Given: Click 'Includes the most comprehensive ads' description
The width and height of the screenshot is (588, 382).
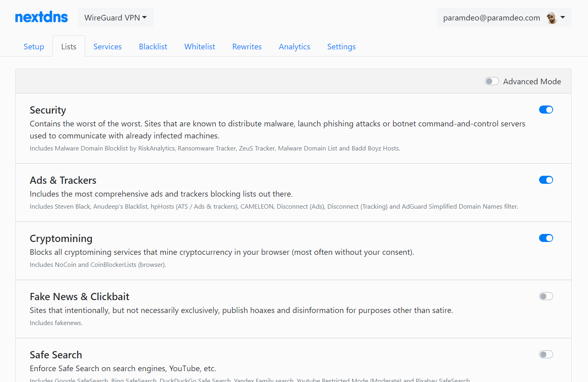Looking at the screenshot, I should (161, 194).
